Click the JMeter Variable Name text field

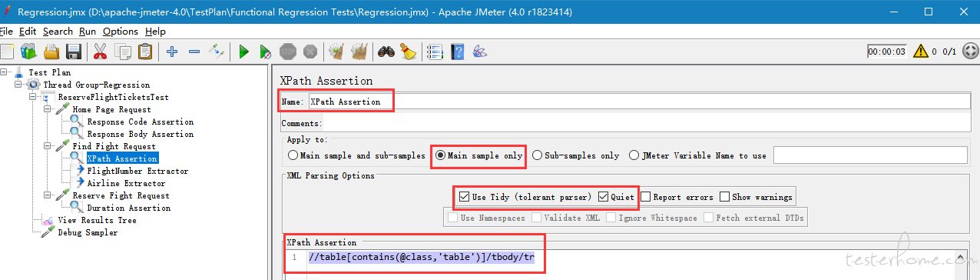(870, 155)
